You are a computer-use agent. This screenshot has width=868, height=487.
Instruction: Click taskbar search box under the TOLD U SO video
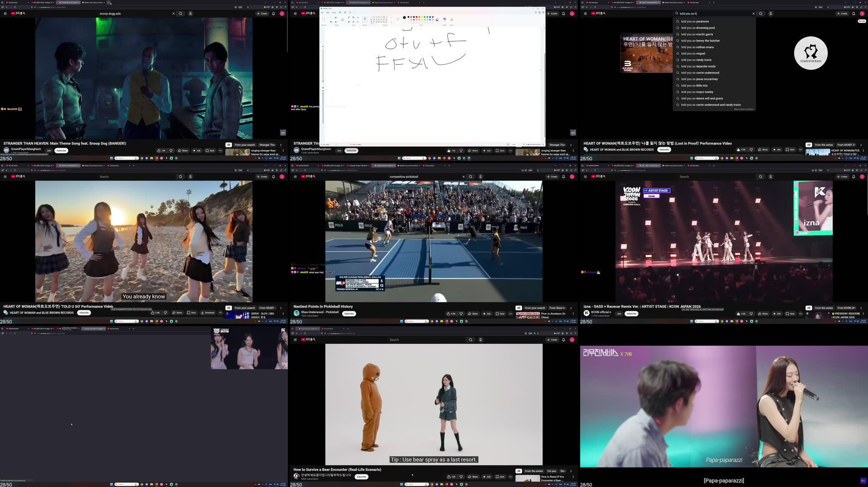(x=126, y=321)
